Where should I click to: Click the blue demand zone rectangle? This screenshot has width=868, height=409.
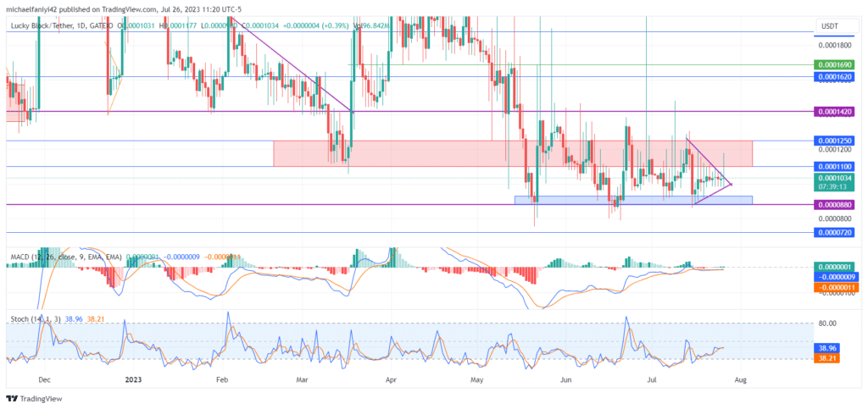pos(633,200)
